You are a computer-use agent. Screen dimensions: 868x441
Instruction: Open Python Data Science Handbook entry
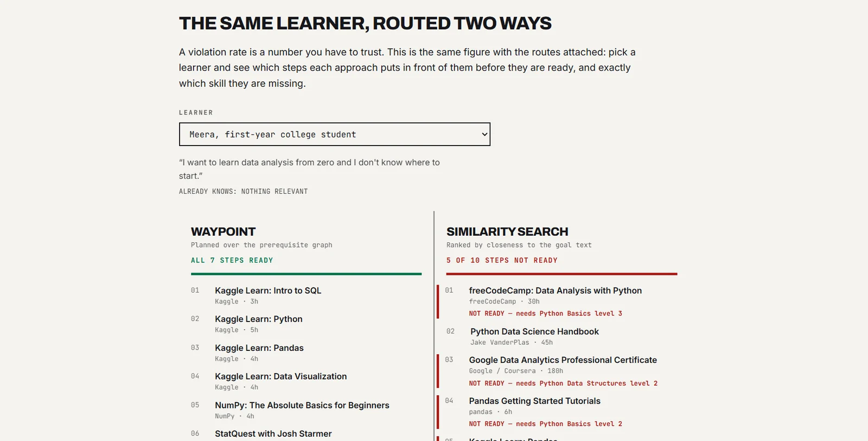[534, 331]
